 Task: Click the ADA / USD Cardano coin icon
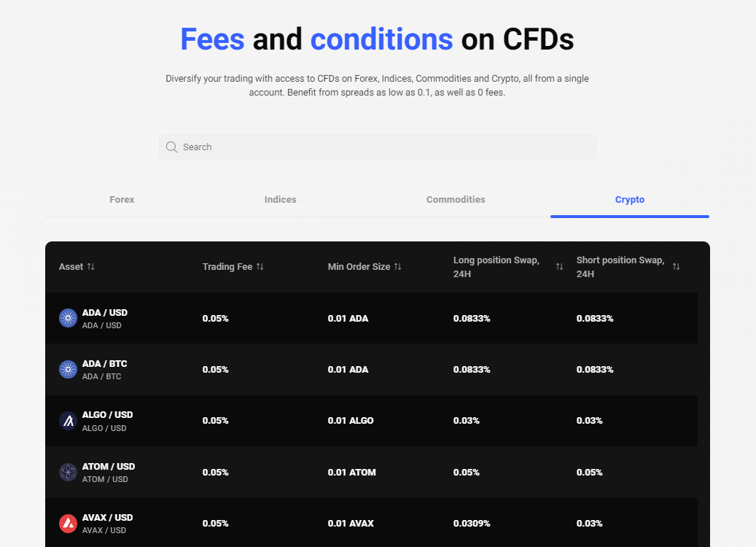click(x=68, y=318)
